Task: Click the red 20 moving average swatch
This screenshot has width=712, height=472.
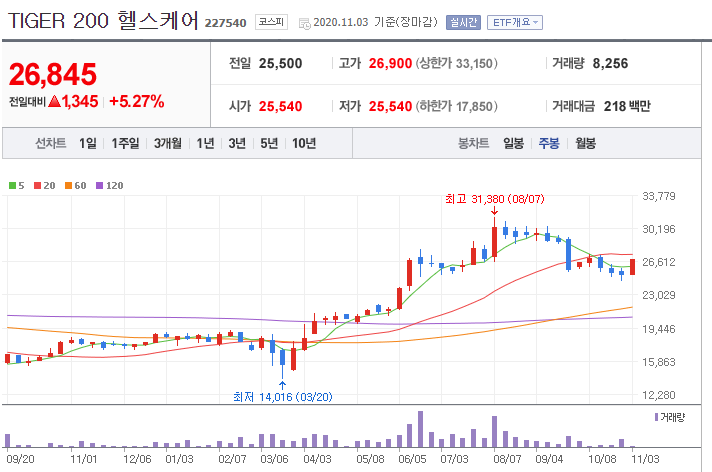Action: tap(38, 185)
